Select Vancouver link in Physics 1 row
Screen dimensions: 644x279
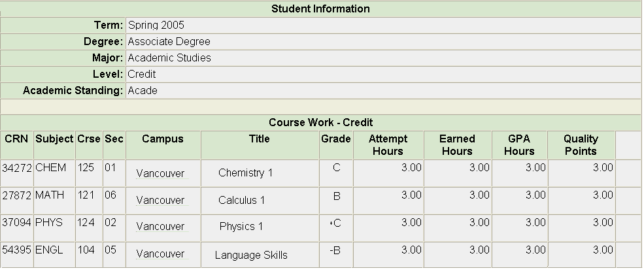click(160, 227)
